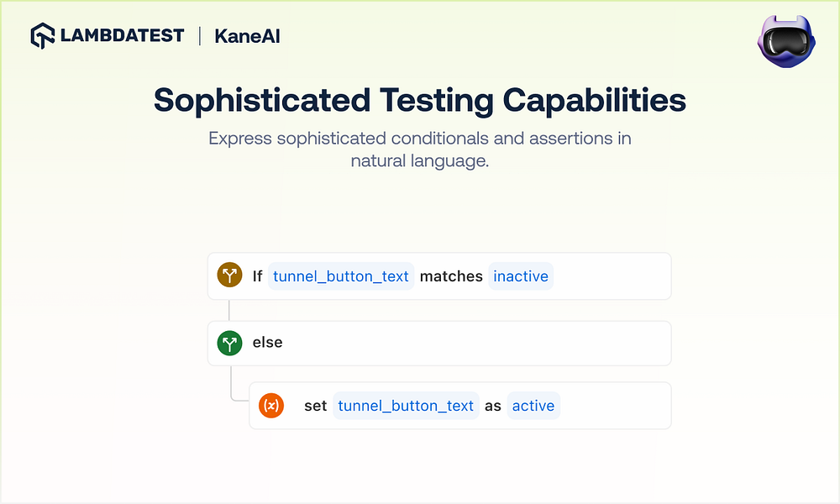
Task: Click the Sophisticated Testing Capabilities heading
Action: [420, 100]
